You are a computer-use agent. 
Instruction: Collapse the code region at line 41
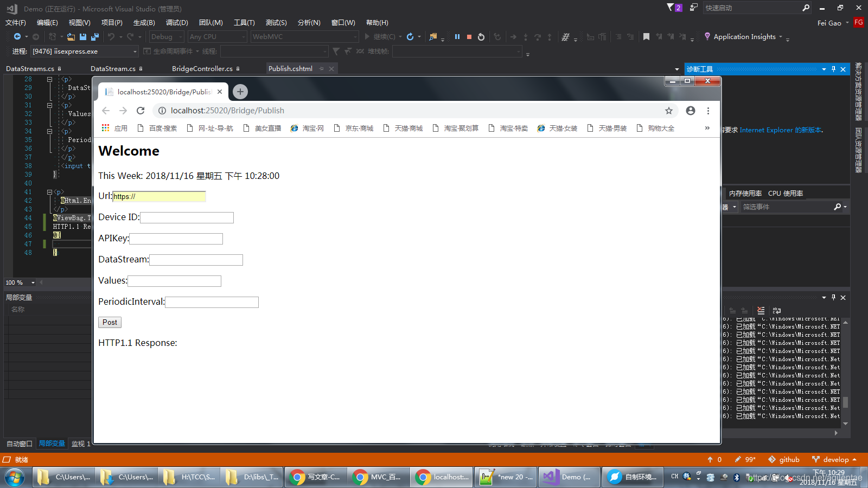[49, 192]
